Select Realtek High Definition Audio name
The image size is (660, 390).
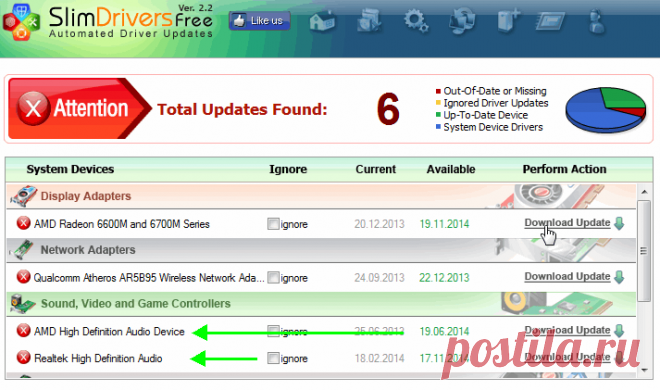coord(98,358)
